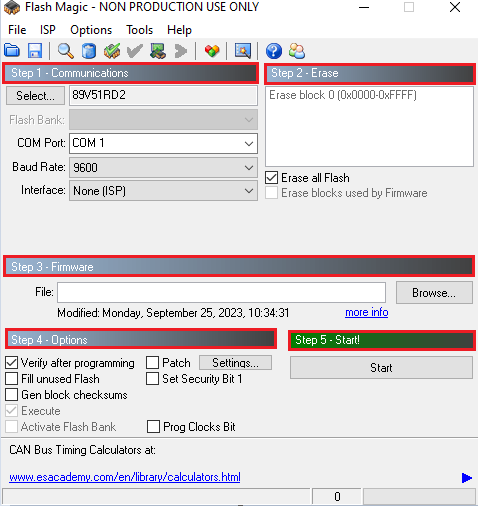This screenshot has height=506, width=478.
Task: Click the device signature chip icon
Action: pyautogui.click(x=158, y=51)
